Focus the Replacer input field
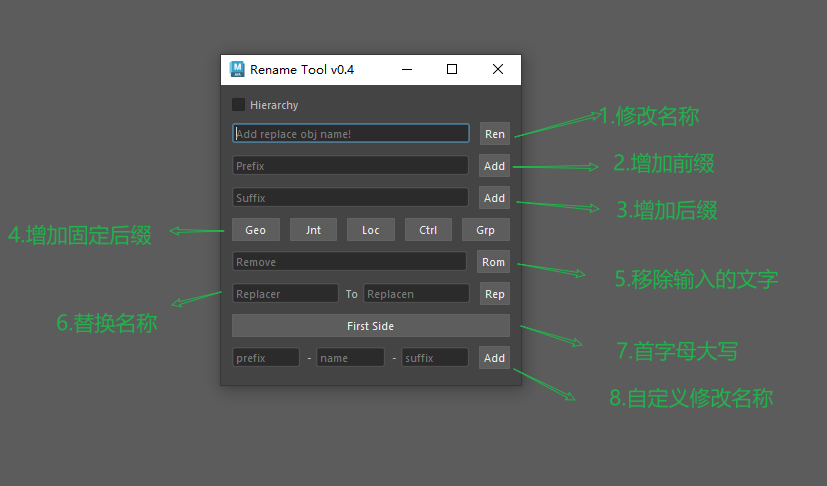Image resolution: width=827 pixels, height=486 pixels. [285, 294]
